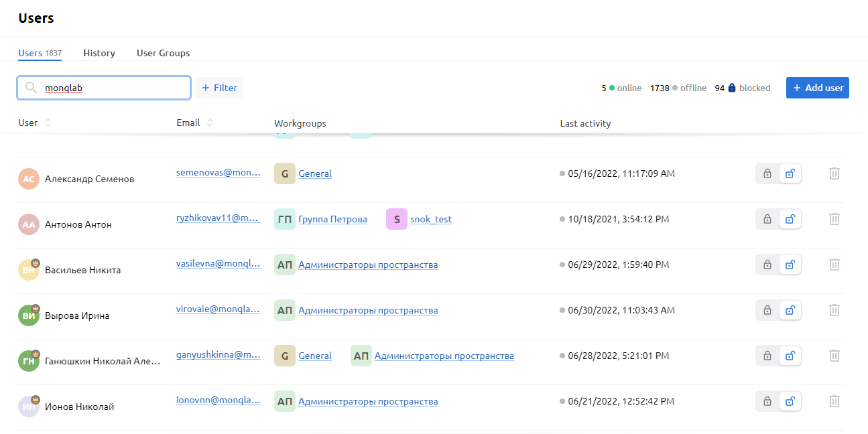Remove Ионов Николай using trash icon
This screenshot has width=868, height=434.
[834, 401]
